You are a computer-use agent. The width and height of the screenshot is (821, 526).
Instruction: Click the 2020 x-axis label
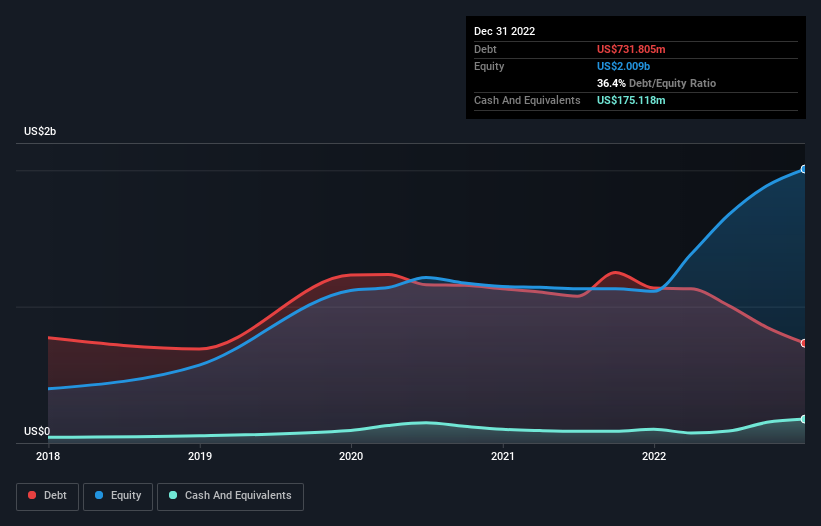(351, 456)
